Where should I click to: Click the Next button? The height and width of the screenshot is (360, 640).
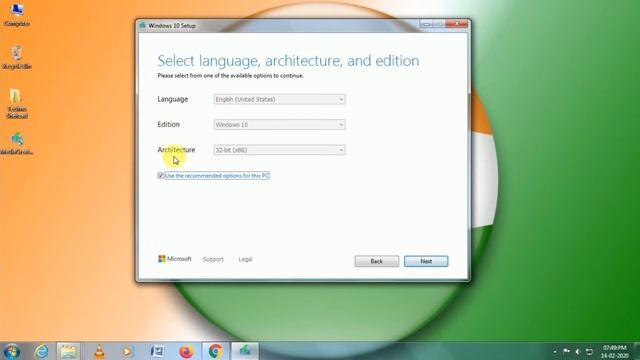coord(426,261)
